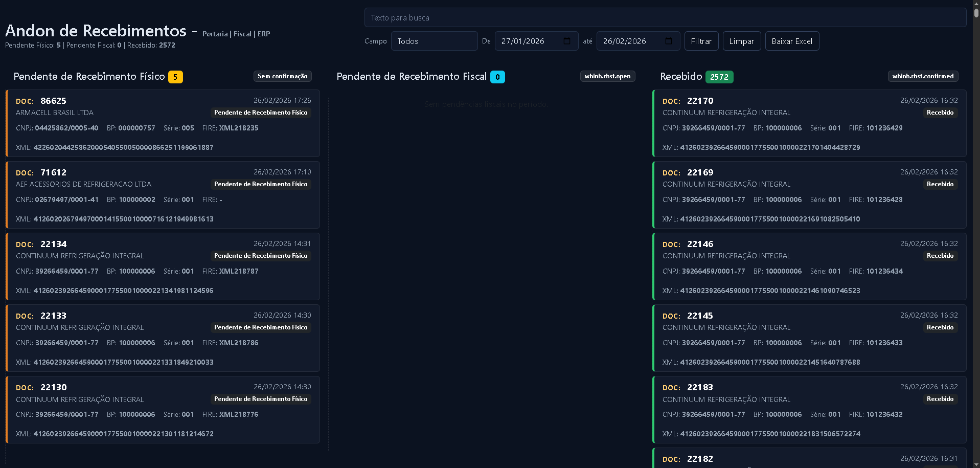
Task: Click the yellow "5" counter badge
Action: coord(175,77)
